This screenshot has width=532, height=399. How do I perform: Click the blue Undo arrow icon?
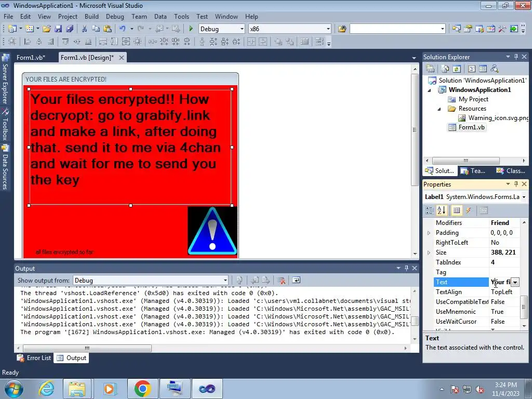(123, 29)
